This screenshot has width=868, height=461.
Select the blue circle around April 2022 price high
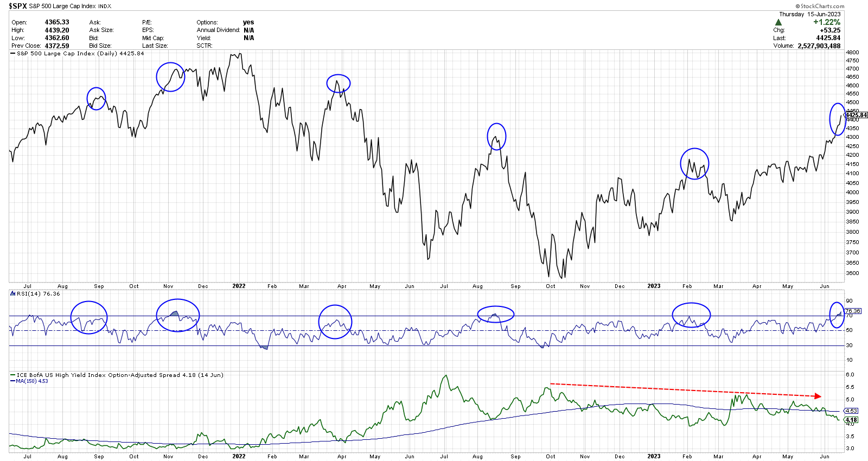click(339, 84)
